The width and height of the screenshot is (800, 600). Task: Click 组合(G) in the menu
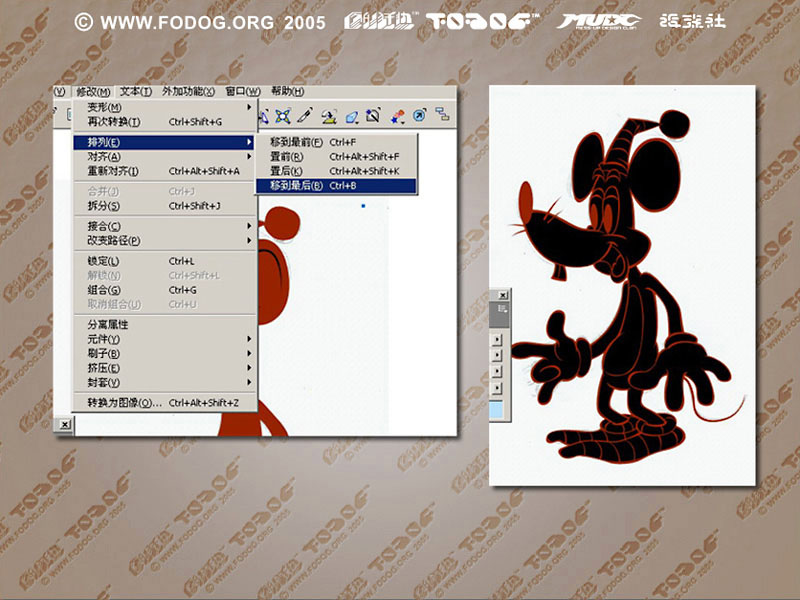pyautogui.click(x=164, y=290)
